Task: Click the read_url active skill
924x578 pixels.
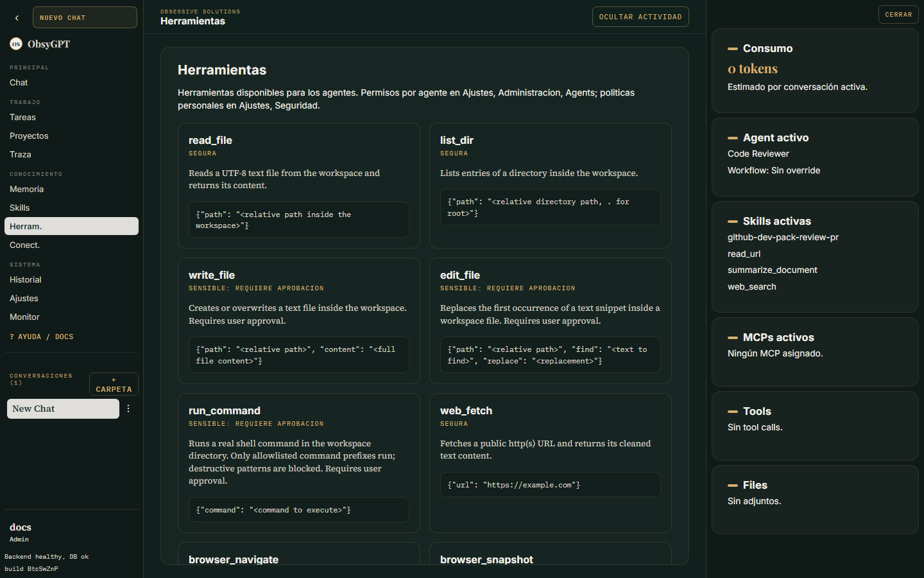Action: [x=744, y=254]
